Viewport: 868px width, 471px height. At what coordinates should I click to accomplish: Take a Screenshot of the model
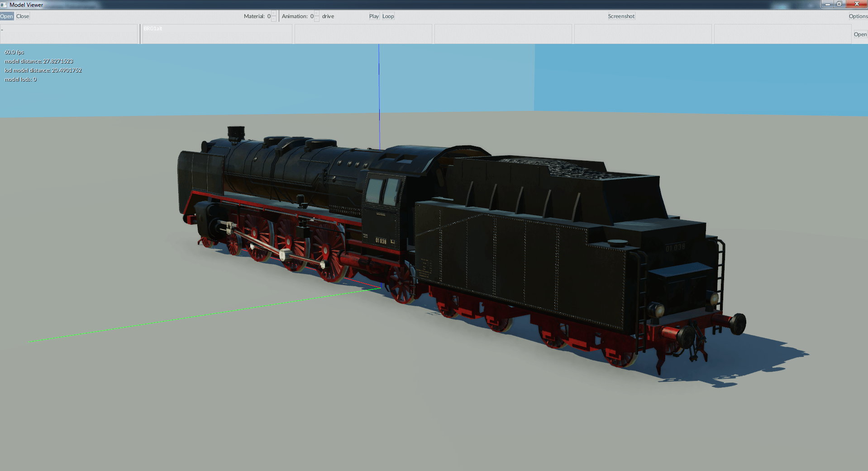point(621,16)
